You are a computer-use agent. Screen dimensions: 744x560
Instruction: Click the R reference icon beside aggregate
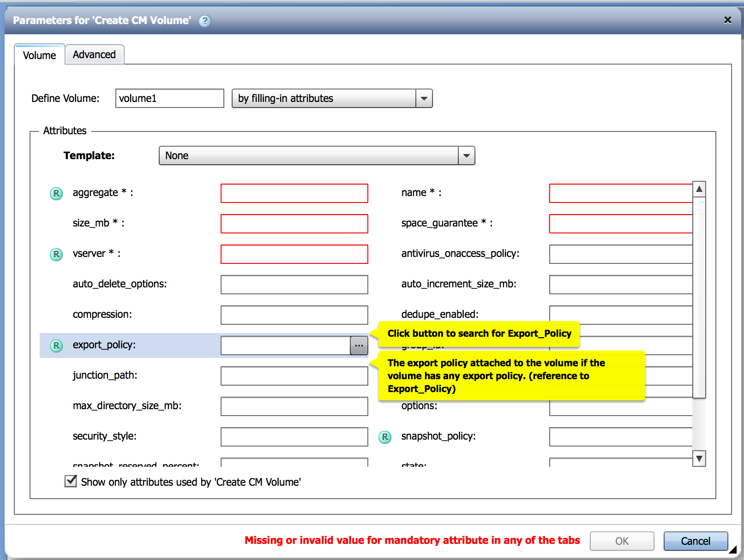pyautogui.click(x=56, y=193)
